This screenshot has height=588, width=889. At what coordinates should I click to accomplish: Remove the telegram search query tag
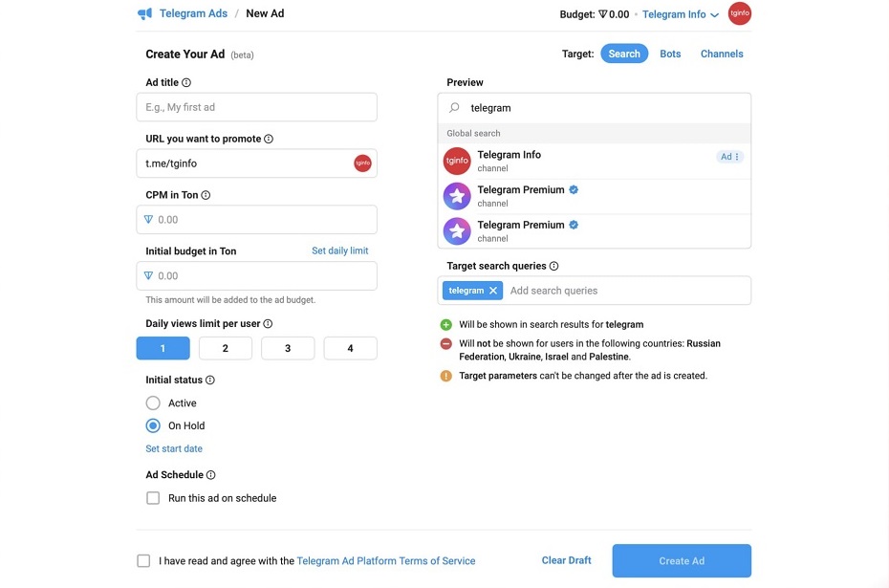pos(492,289)
